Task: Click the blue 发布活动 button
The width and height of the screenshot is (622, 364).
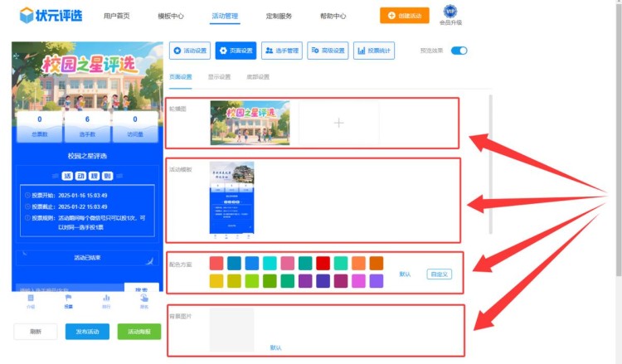Action: (x=87, y=332)
